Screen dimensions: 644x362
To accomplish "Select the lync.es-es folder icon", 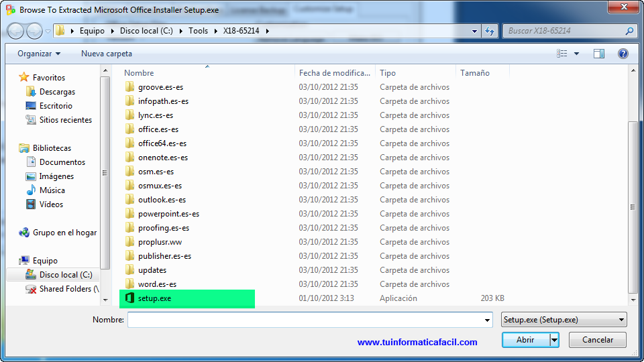I will point(129,115).
